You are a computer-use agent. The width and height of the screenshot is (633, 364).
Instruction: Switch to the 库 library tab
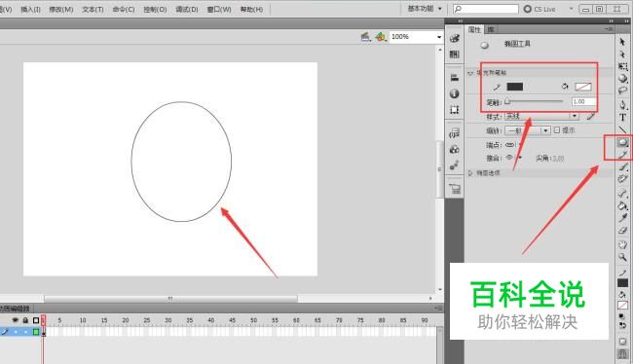pyautogui.click(x=491, y=29)
